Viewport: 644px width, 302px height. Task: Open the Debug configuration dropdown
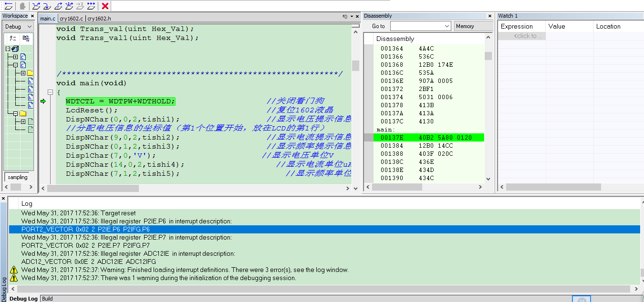pyautogui.click(x=19, y=27)
